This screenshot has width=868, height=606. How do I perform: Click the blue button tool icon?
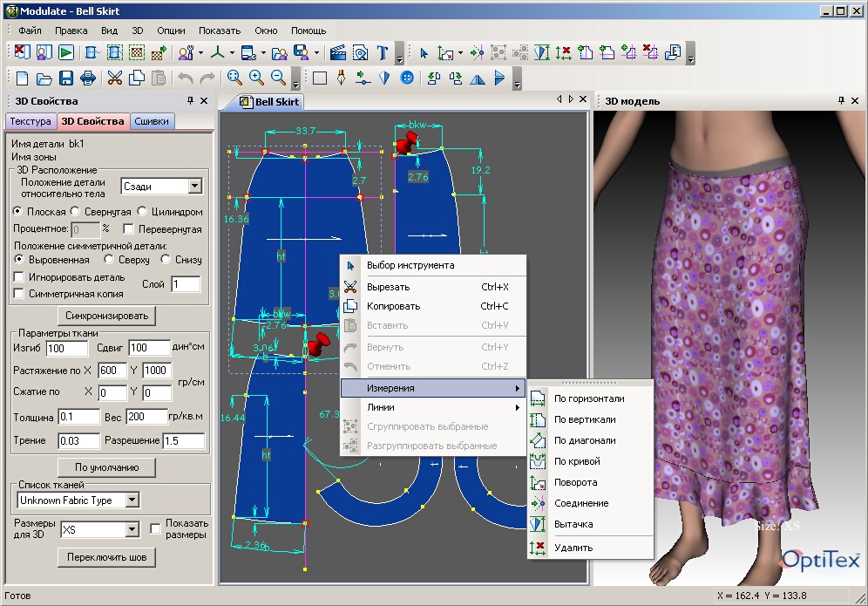pos(405,78)
